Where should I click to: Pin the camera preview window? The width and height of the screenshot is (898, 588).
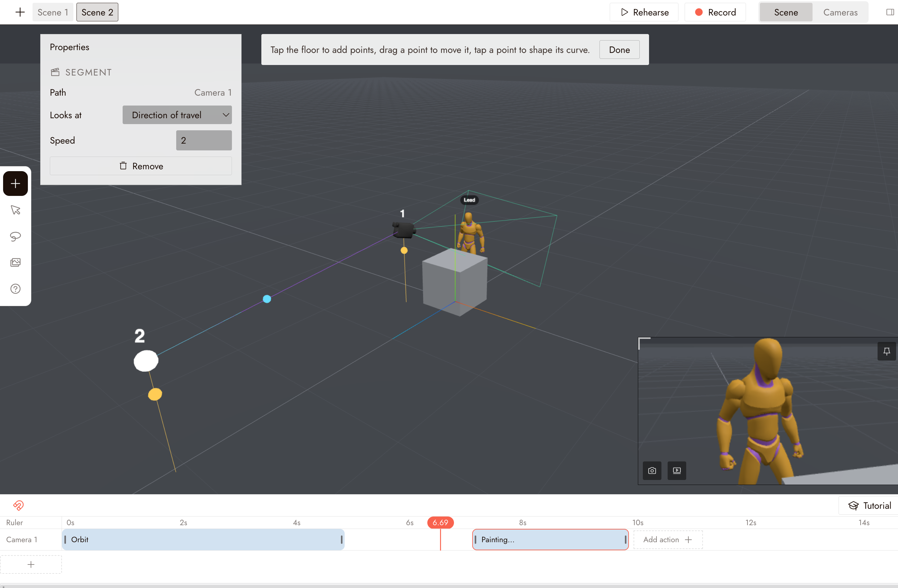pos(887,351)
